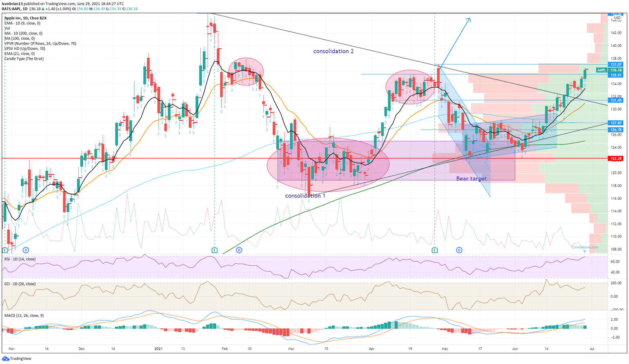The height and width of the screenshot is (364, 629).
Task: Click the 127.87 price level label
Action: point(616,123)
